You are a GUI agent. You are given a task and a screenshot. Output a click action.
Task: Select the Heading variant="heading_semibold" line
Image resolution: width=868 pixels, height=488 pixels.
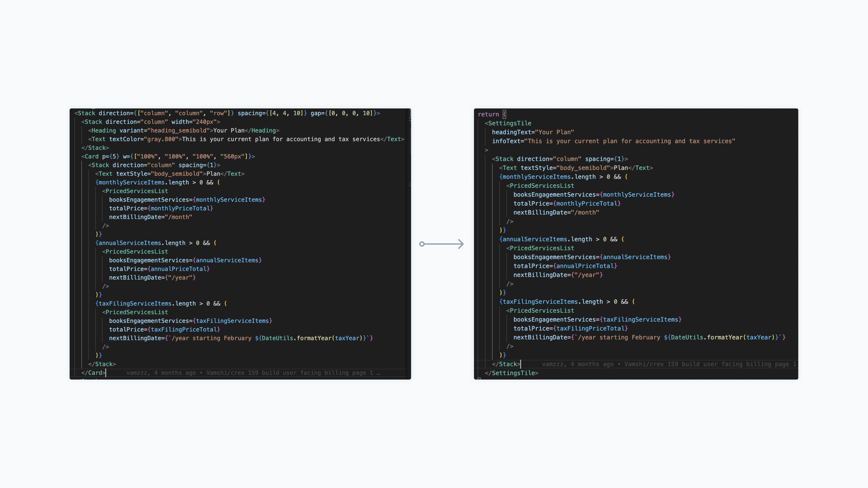tap(184, 130)
